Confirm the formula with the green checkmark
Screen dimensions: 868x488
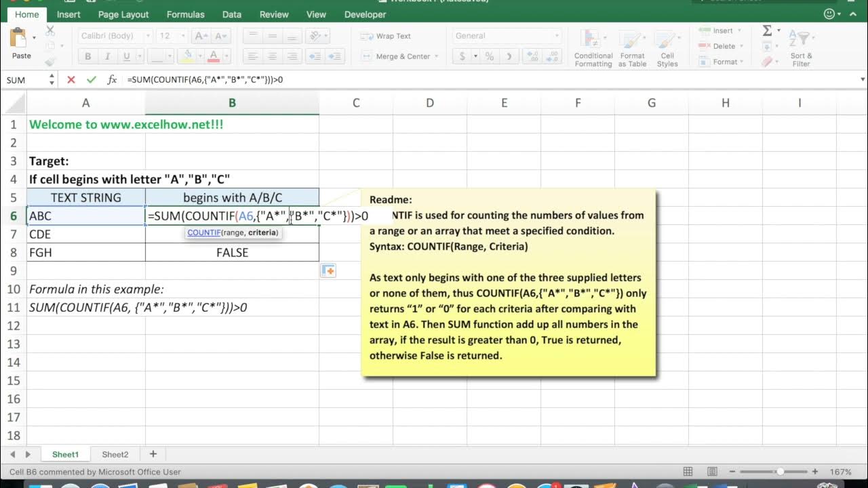point(92,80)
